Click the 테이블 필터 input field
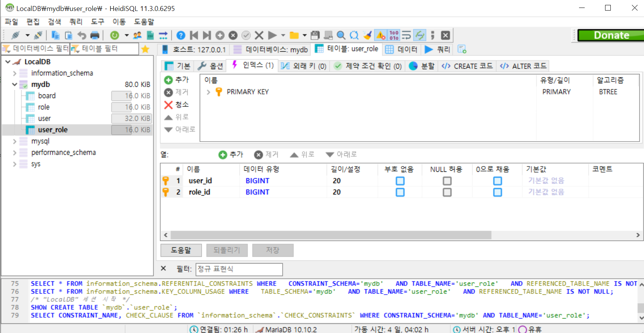This screenshot has width=644, height=333. [x=105, y=49]
